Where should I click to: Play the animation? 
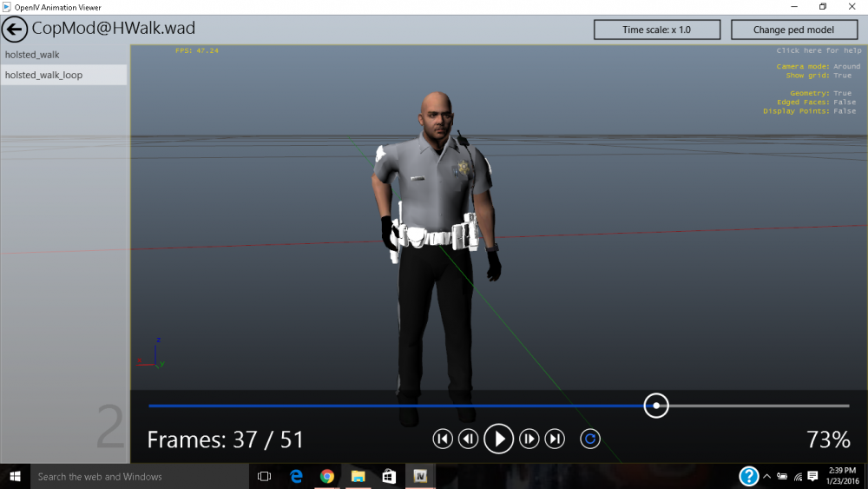(499, 439)
